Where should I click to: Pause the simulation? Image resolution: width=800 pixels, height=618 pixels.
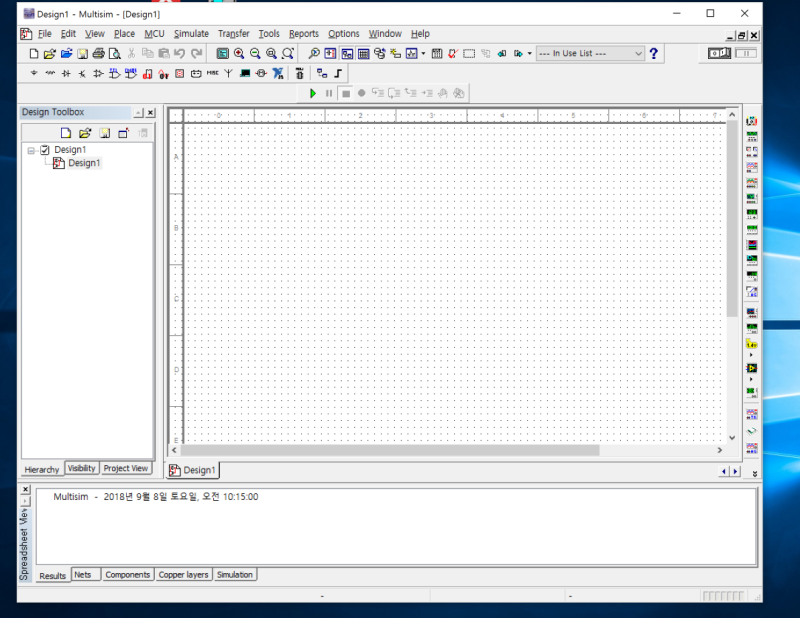[x=329, y=93]
